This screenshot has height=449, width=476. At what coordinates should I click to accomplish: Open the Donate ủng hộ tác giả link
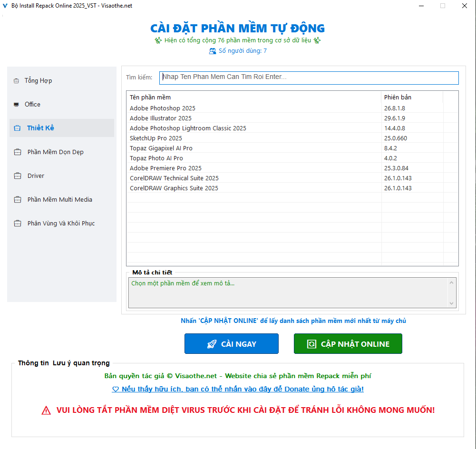(x=238, y=389)
